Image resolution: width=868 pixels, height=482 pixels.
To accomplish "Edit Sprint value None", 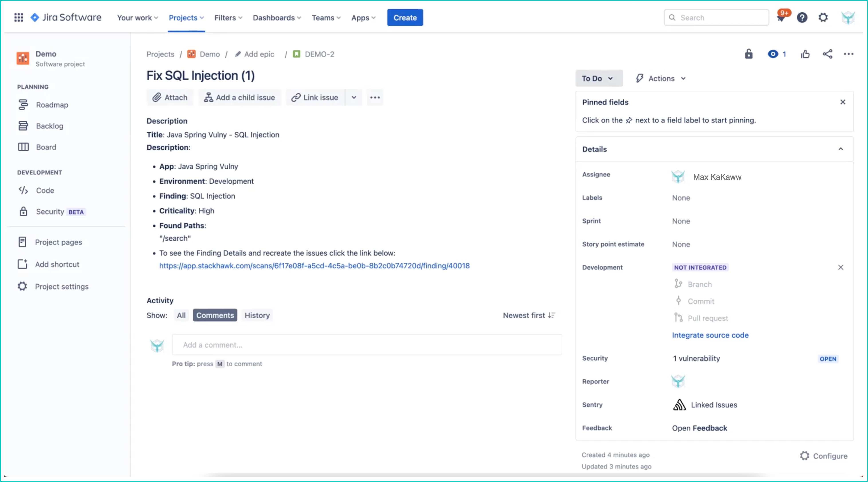I will (681, 221).
